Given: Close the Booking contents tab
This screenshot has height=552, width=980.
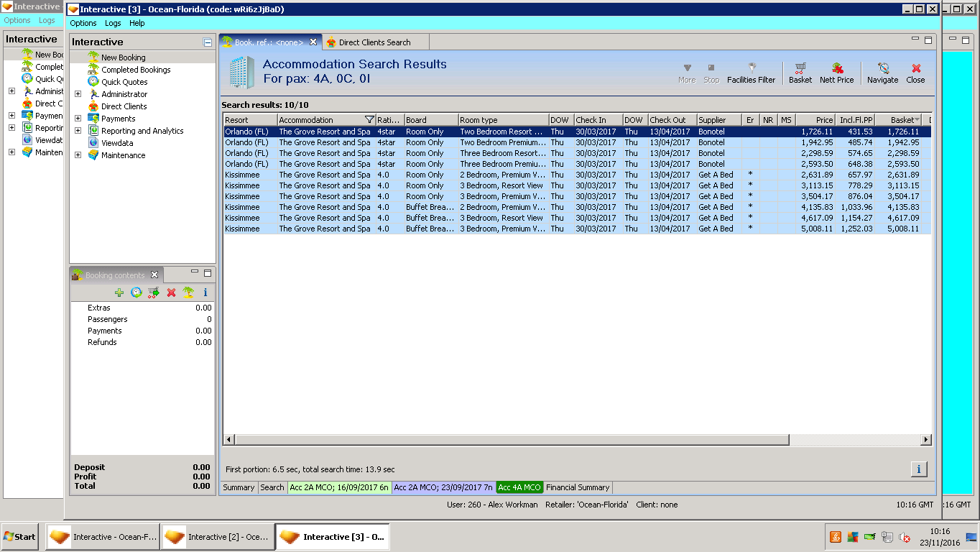Looking at the screenshot, I should (154, 275).
